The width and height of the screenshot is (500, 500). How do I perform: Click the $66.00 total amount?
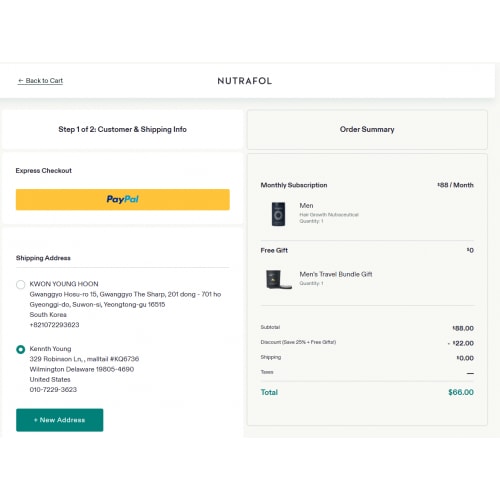point(461,392)
